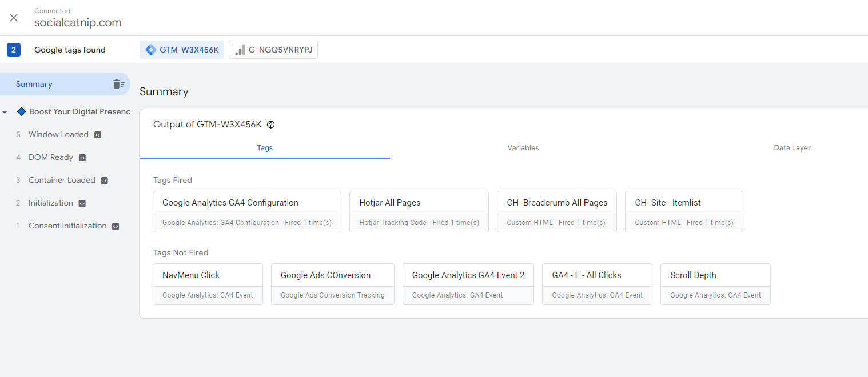The height and width of the screenshot is (377, 868).
Task: Open the Google Ads COnversion tag card
Action: tap(333, 284)
